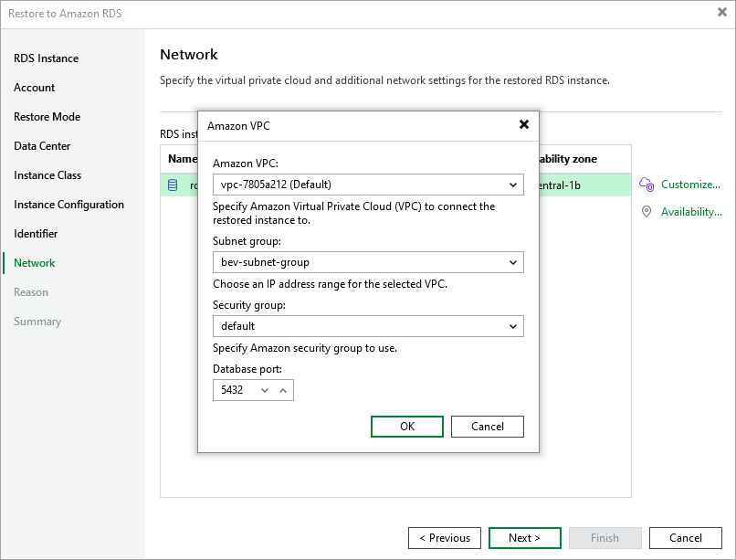The height and width of the screenshot is (560, 736).
Task: Close the Restore to Amazon RDS window
Action: click(721, 13)
